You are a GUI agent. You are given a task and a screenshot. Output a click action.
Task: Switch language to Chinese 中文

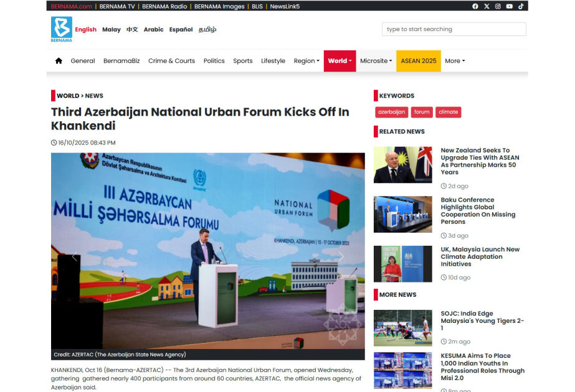pyautogui.click(x=132, y=29)
